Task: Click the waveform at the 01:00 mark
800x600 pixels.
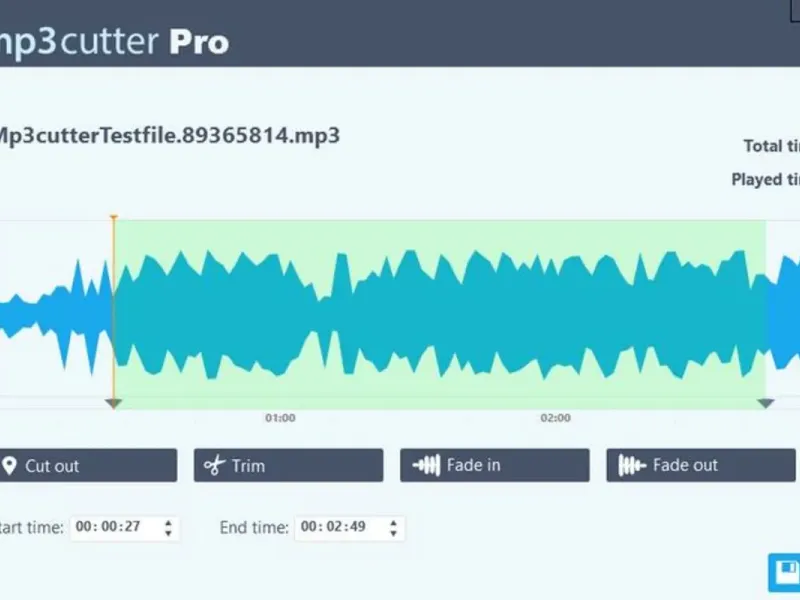Action: 280,310
